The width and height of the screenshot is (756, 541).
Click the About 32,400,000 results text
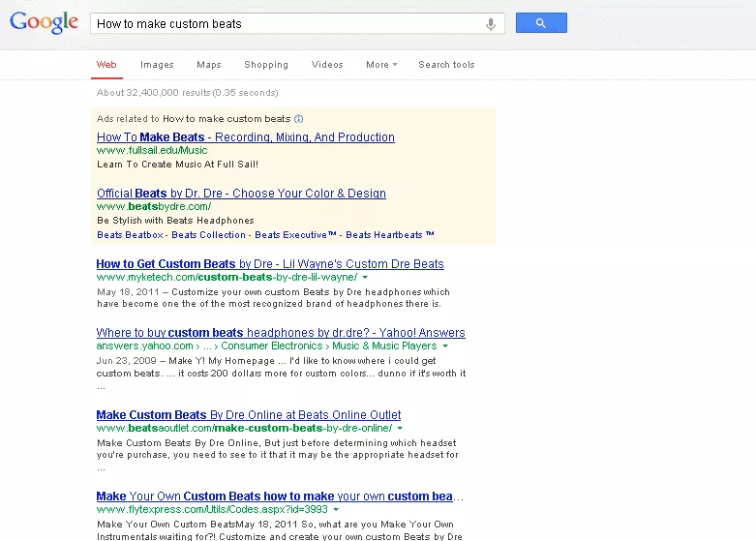pyautogui.click(x=187, y=93)
